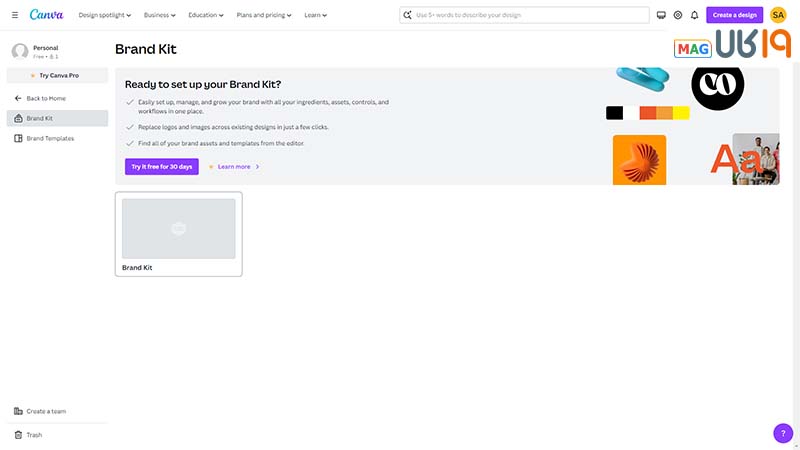Open the Brand Kit thumbnail card
Image resolution: width=800 pixels, height=450 pixels.
(178, 233)
